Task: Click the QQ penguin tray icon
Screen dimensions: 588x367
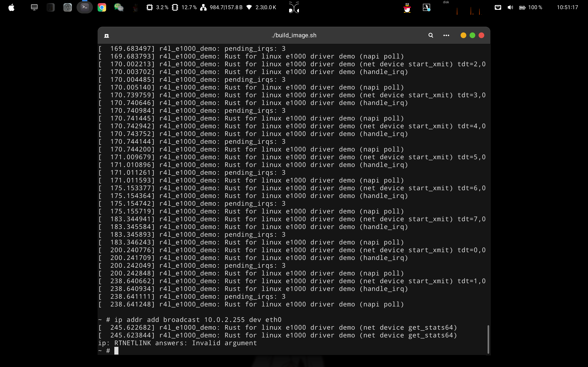Action: point(407,8)
